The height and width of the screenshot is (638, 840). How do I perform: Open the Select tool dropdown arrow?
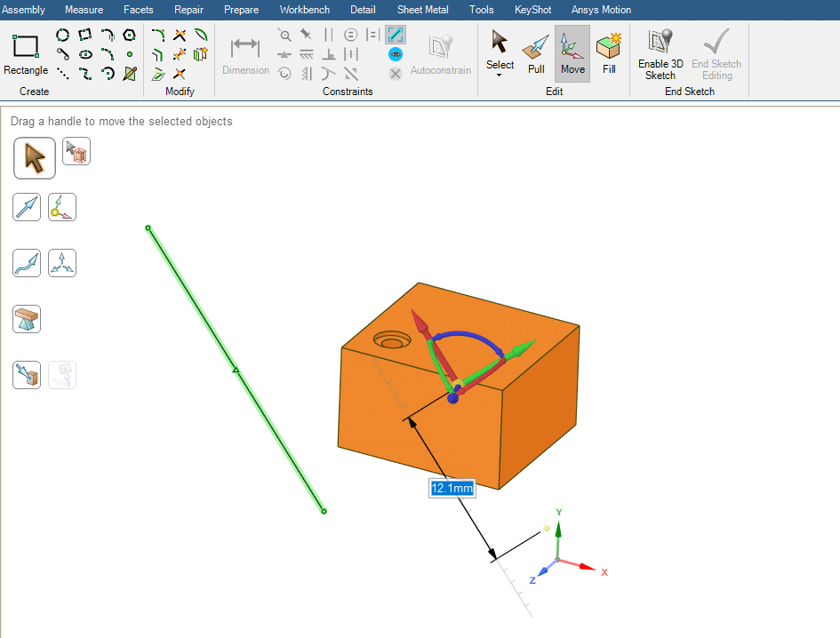pos(500,76)
